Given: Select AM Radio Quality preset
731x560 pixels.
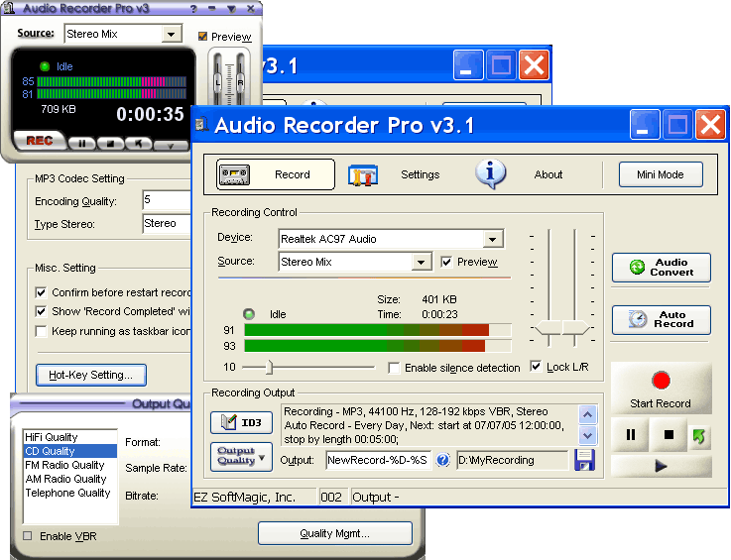Looking at the screenshot, I should 70,479.
